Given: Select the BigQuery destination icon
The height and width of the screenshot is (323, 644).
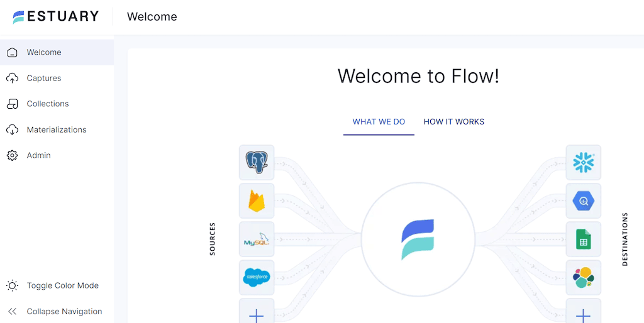Looking at the screenshot, I should pyautogui.click(x=583, y=200).
